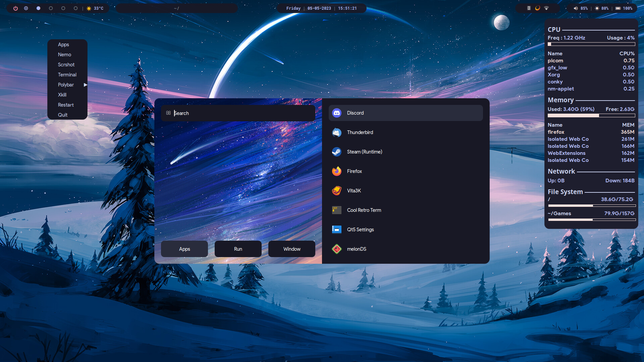Screen dimensions: 644x362
Task: Launch melonDS via its name label
Action: 357,249
